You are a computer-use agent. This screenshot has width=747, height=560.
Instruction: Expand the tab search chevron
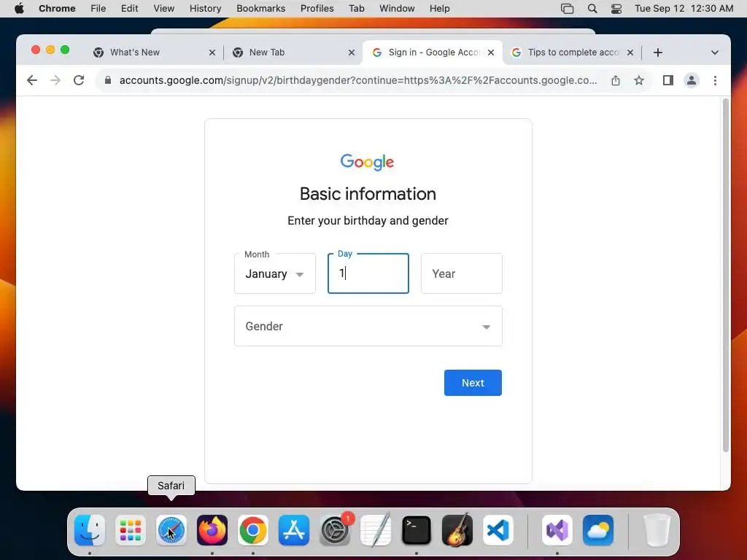pos(715,52)
